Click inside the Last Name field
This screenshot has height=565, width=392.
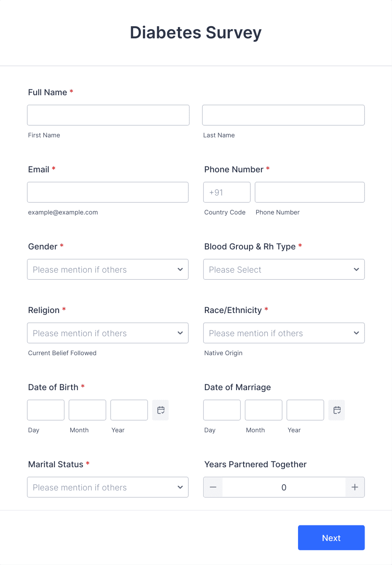pyautogui.click(x=283, y=115)
